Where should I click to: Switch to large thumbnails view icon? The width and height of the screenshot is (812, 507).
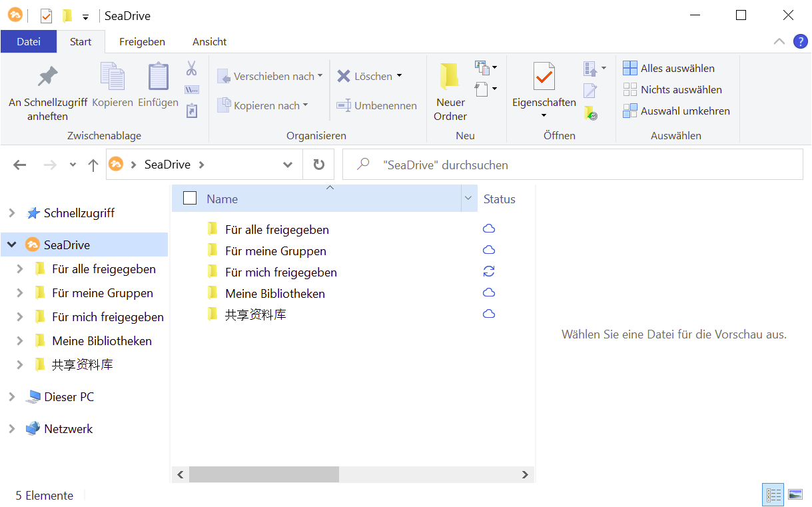pyautogui.click(x=795, y=494)
